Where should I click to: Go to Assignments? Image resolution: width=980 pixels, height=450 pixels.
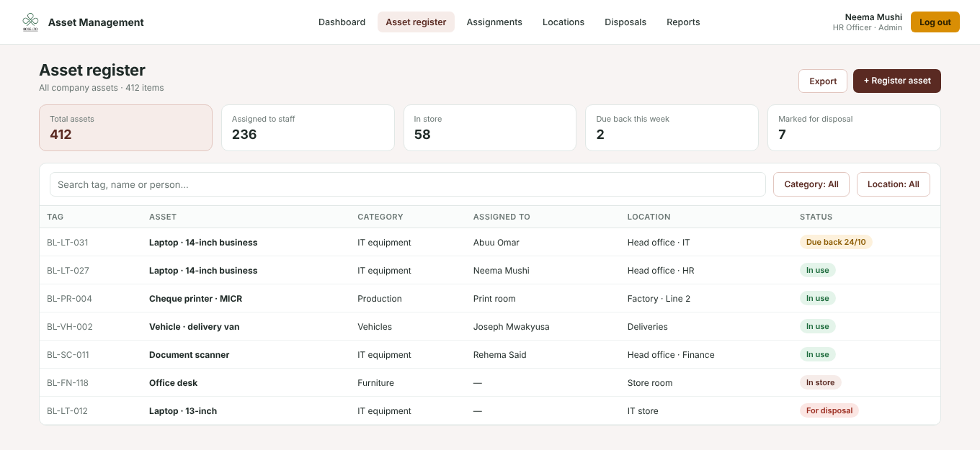[494, 22]
